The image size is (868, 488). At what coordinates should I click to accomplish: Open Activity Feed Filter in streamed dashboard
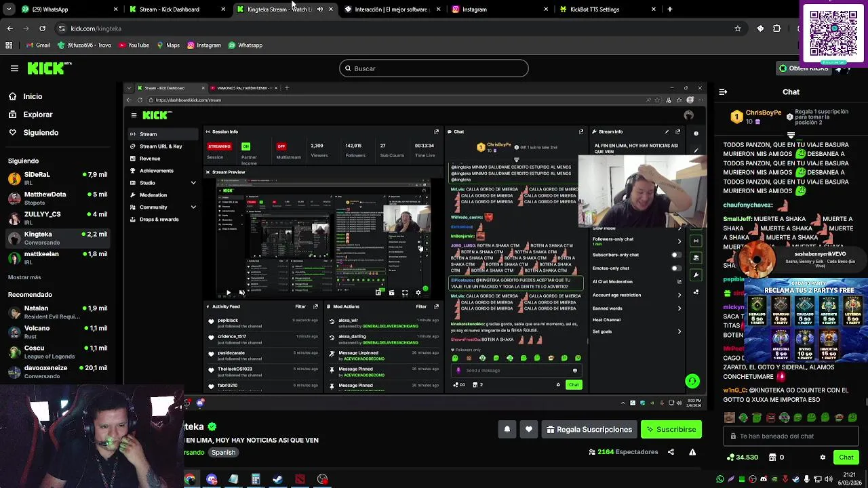pyautogui.click(x=300, y=306)
